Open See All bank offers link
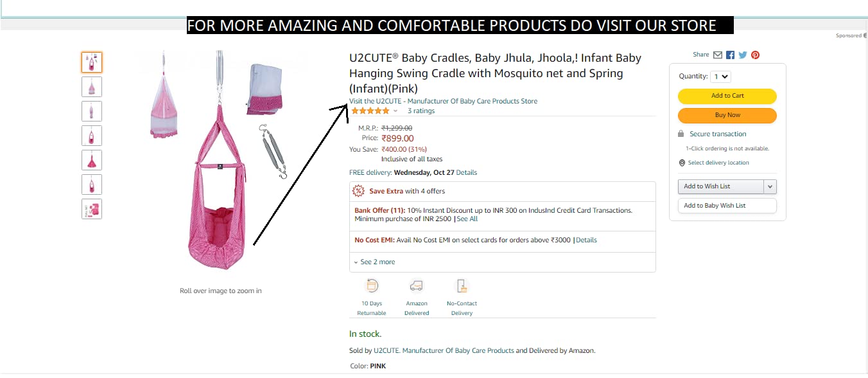Viewport: 868px width, 378px height. click(467, 219)
